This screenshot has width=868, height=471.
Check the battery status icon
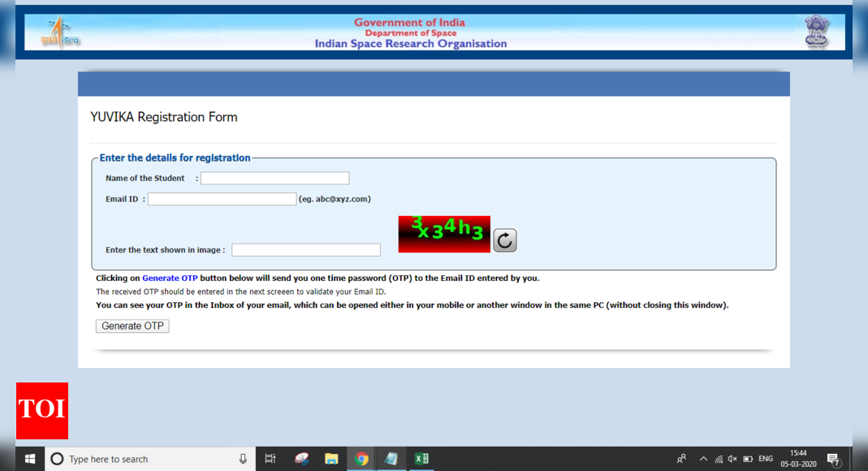[x=748, y=459]
